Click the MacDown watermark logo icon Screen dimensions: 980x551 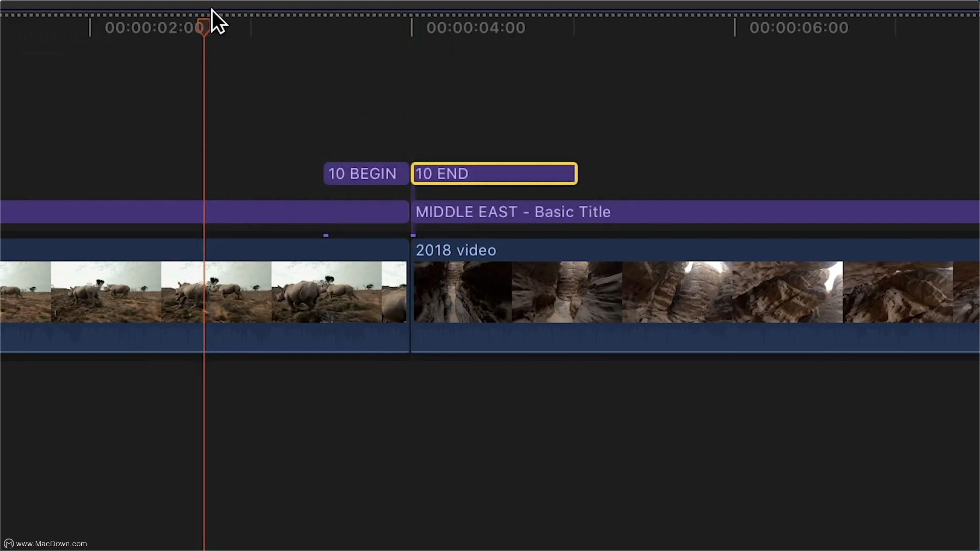tap(8, 543)
